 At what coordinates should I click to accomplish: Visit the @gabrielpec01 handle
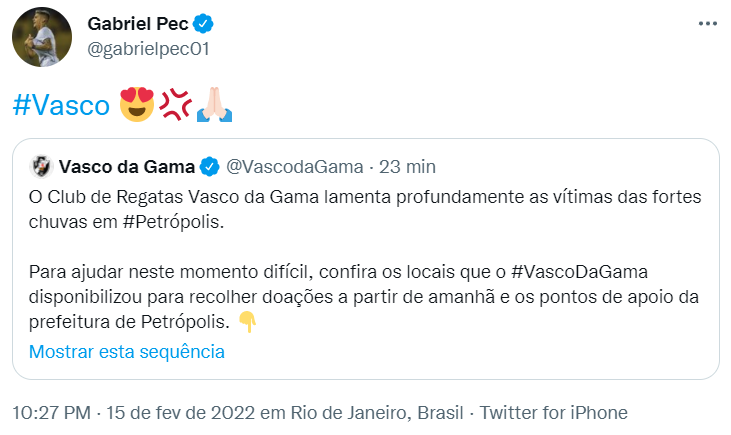pyautogui.click(x=148, y=49)
